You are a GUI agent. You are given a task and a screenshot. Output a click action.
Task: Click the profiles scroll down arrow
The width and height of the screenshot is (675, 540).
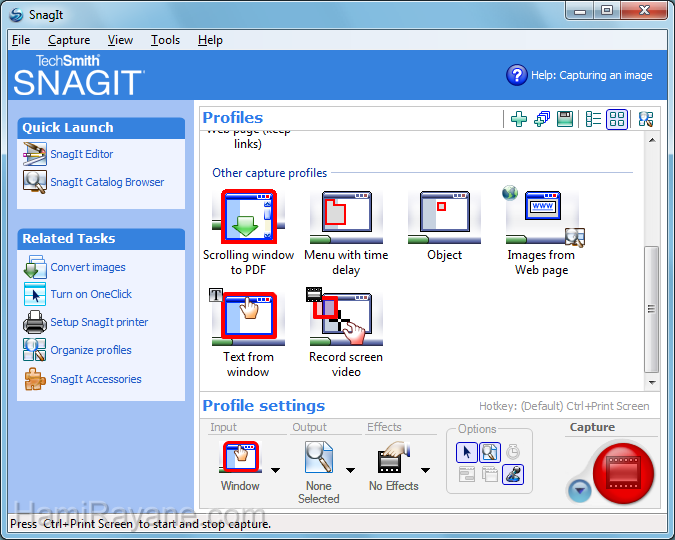(x=652, y=382)
